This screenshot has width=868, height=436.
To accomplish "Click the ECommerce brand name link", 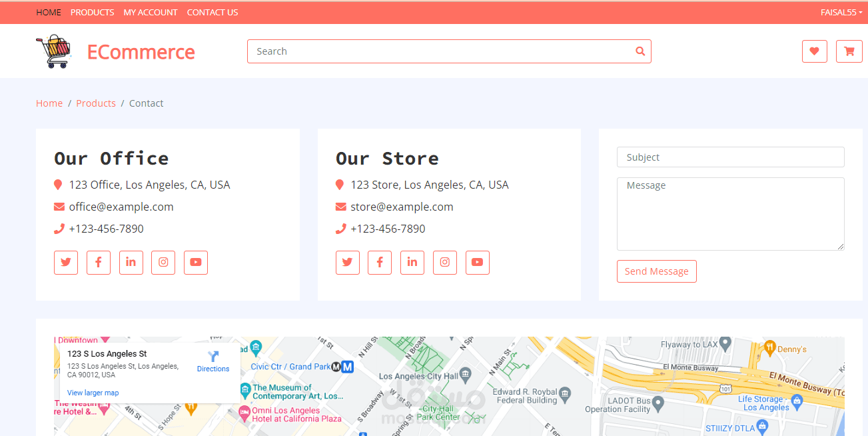I will point(141,52).
